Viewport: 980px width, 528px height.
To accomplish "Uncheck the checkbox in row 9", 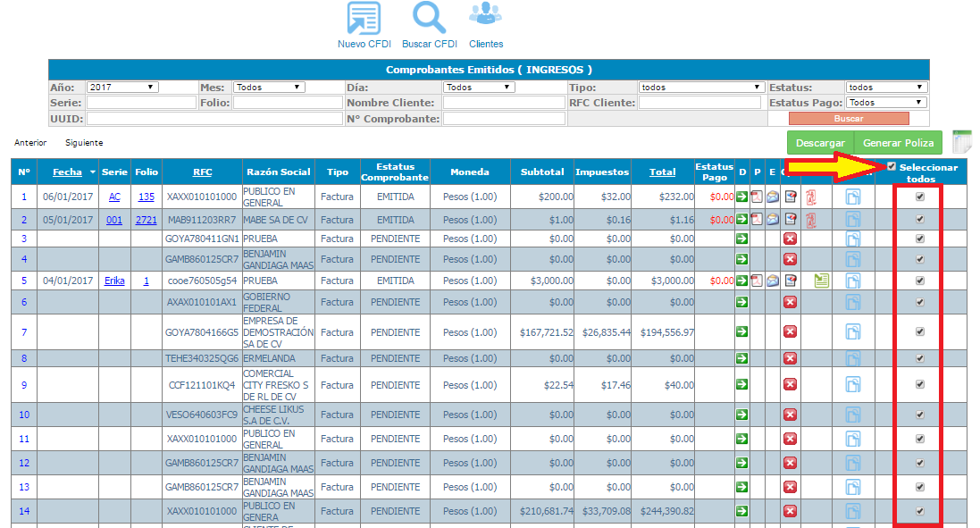I will tap(920, 384).
